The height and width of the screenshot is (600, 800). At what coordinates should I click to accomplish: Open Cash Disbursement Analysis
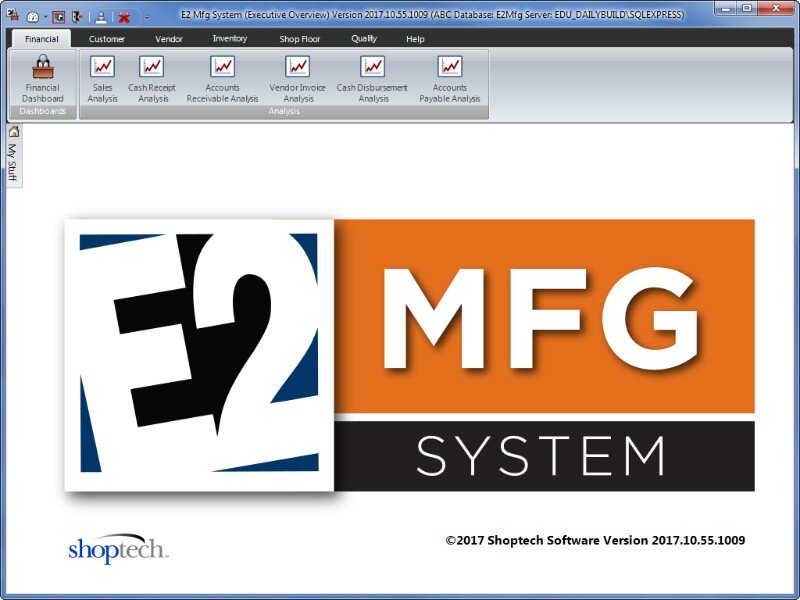point(372,79)
